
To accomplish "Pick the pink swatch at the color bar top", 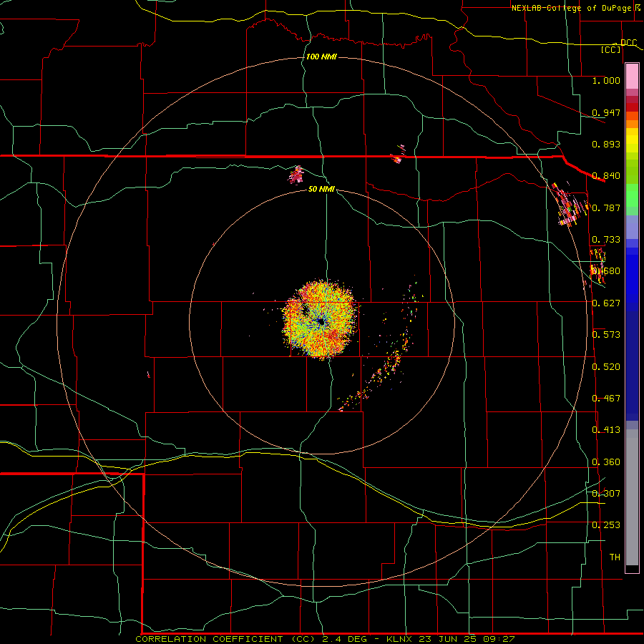I will 632,76.
